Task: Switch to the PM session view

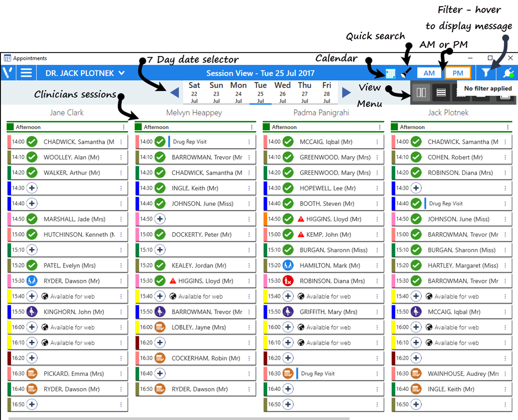Action: (x=458, y=73)
